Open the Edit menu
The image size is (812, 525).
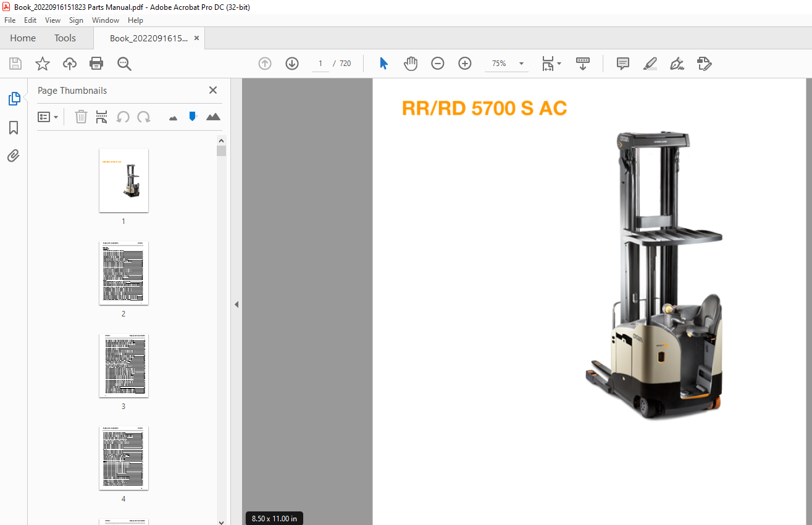click(30, 20)
